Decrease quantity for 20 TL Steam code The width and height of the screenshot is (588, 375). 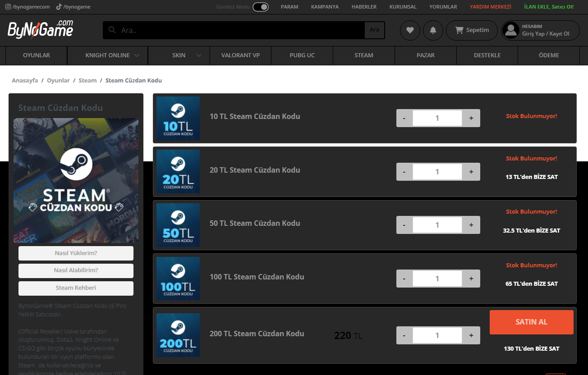coord(404,172)
